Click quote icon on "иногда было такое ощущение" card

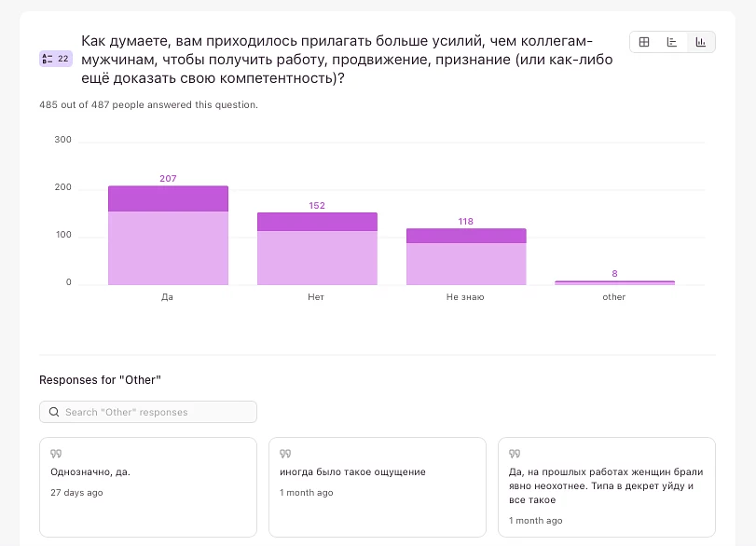coord(285,454)
